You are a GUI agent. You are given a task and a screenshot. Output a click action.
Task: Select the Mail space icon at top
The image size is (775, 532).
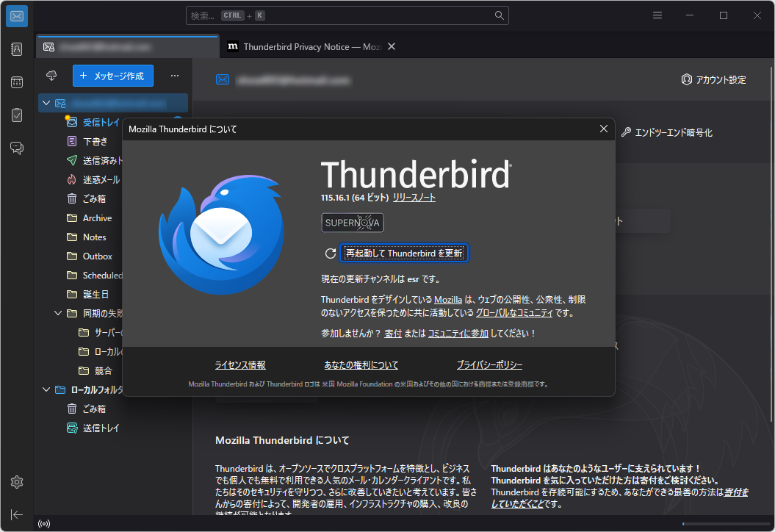[x=16, y=15]
